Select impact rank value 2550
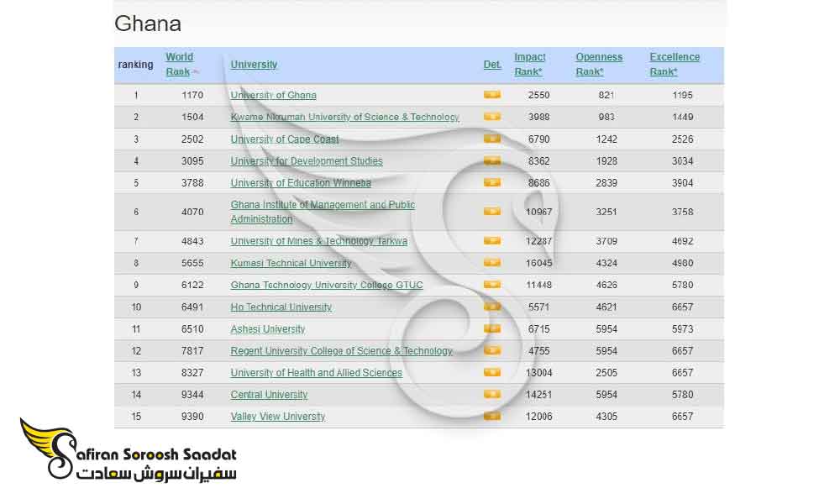 pyautogui.click(x=539, y=95)
